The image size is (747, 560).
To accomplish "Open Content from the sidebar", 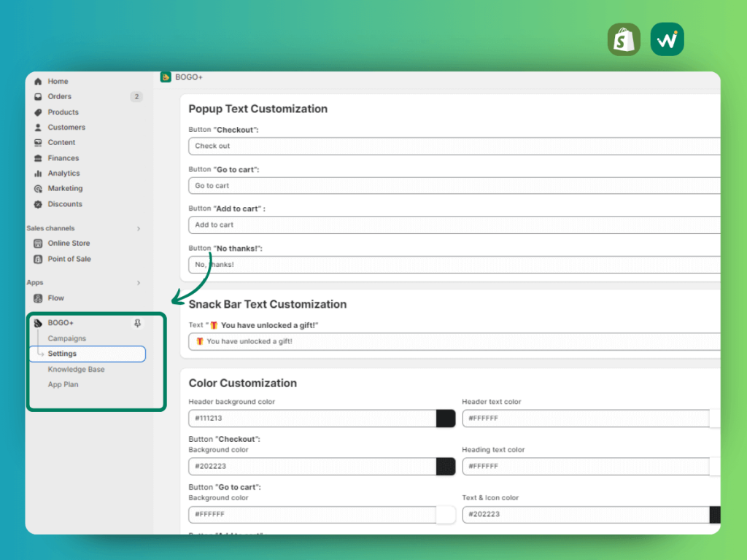I will pyautogui.click(x=61, y=143).
